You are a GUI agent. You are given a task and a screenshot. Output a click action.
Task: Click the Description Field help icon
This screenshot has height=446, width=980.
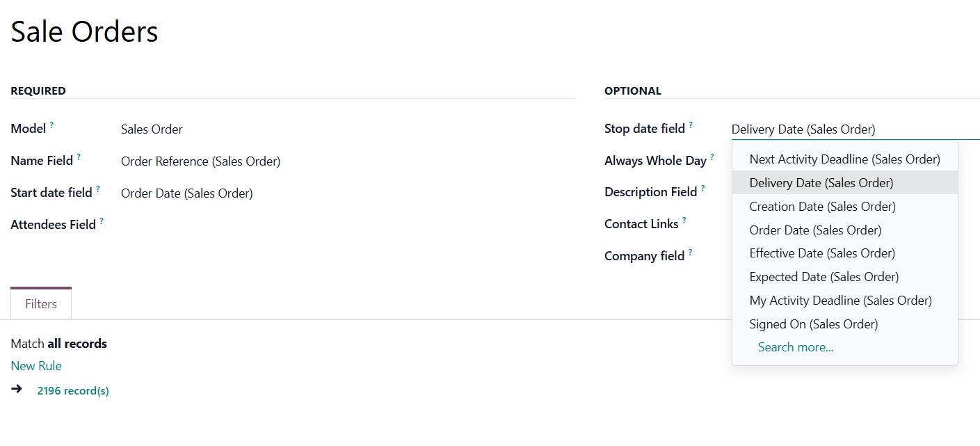[x=703, y=189]
